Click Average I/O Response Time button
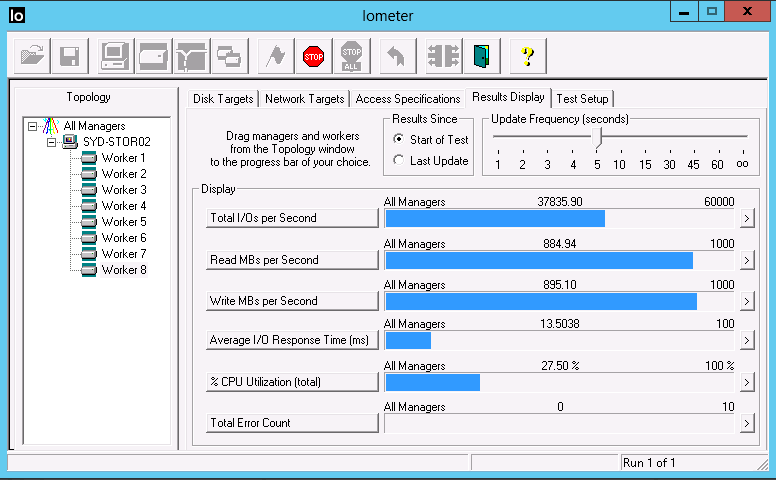Viewport: 776px width, 480px height. pos(292,340)
